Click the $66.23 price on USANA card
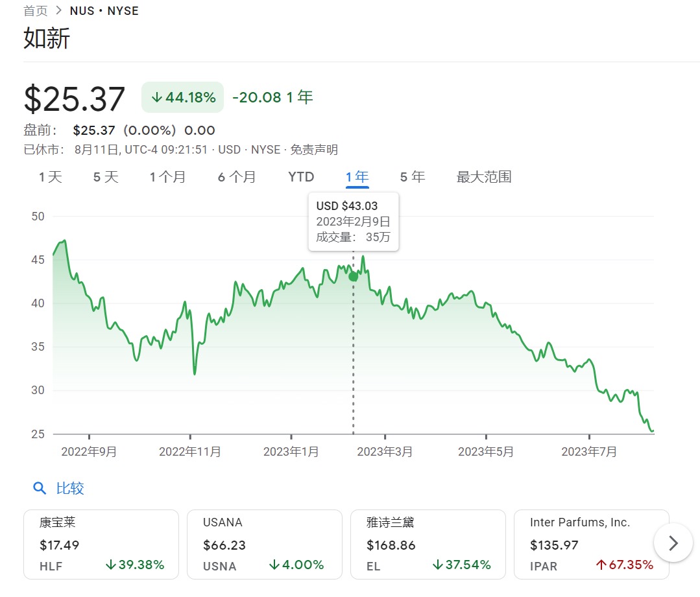700x597 pixels. pos(224,545)
